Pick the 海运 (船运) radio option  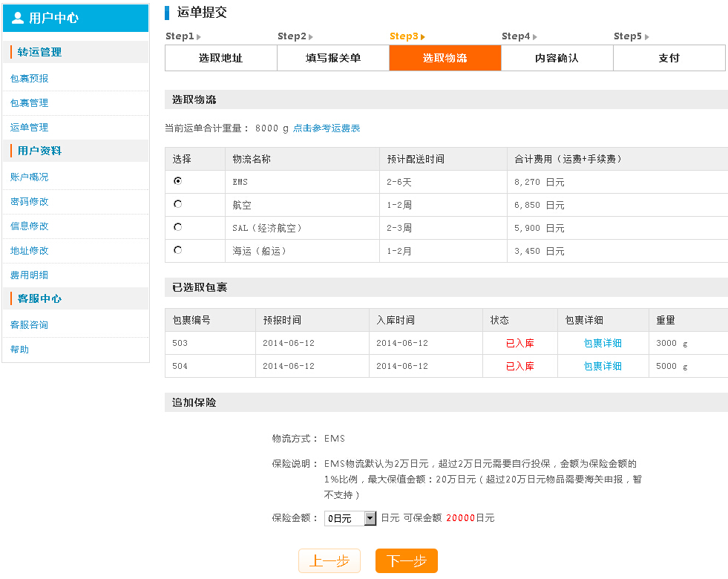click(177, 250)
